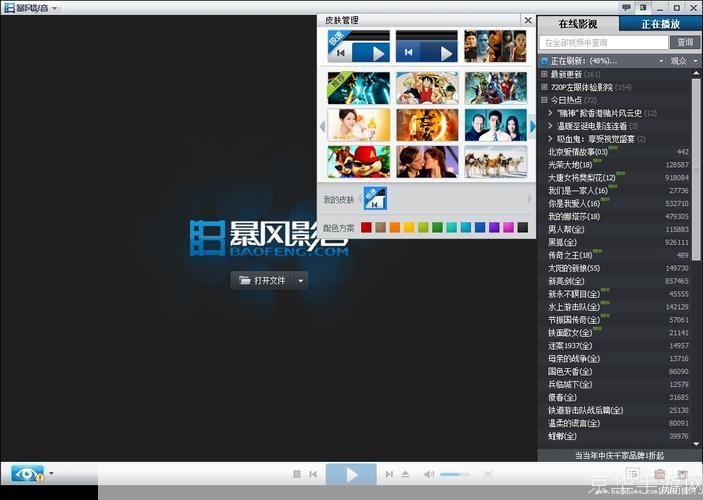Click the video search input field

(604, 43)
